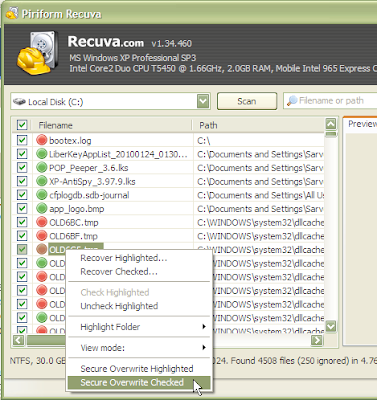This screenshot has width=377, height=400.
Task: Select the POP_Peeper_3.6.lks file name
Action: pos(89,168)
